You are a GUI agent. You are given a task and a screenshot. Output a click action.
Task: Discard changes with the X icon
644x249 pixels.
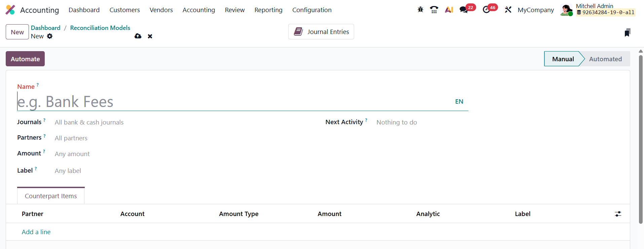point(150,36)
